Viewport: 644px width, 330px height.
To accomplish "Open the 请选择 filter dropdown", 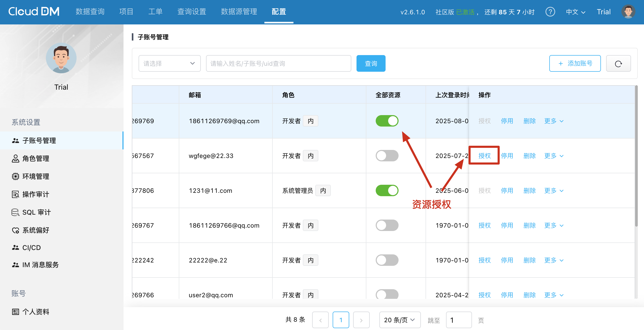I will click(169, 64).
